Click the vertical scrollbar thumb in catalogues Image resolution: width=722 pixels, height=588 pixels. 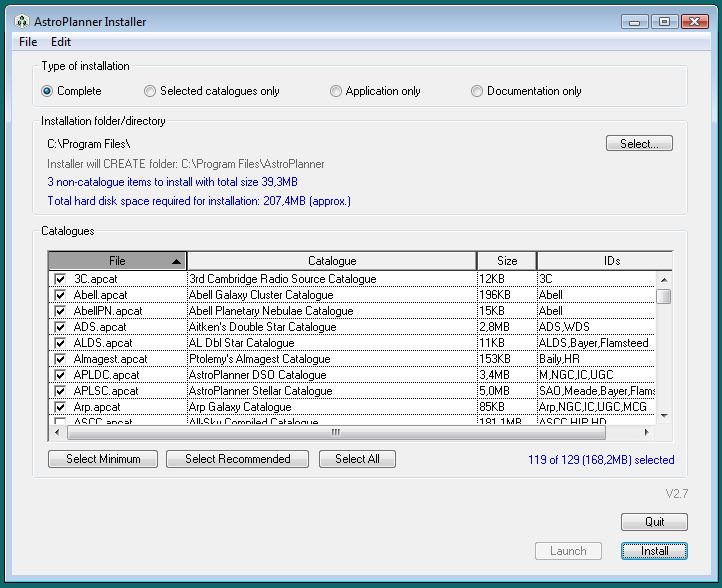click(664, 296)
